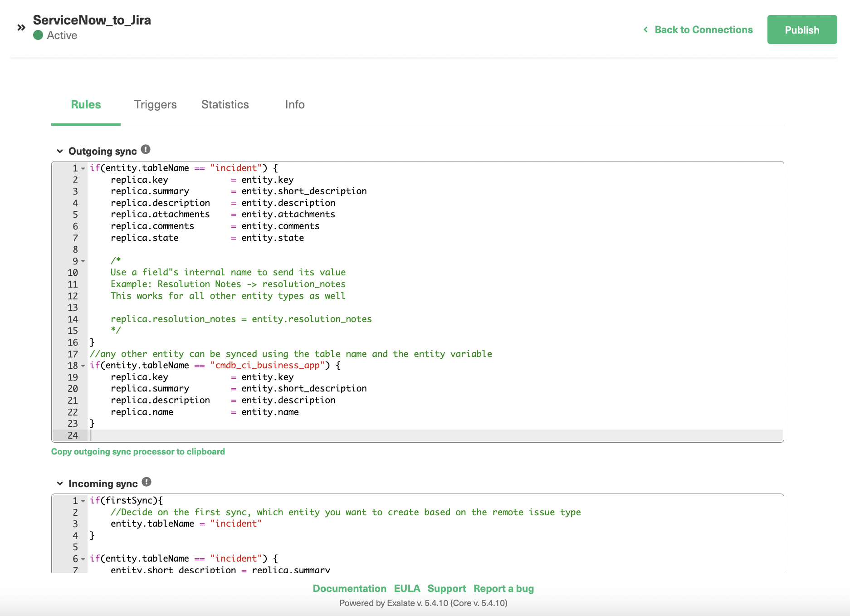850x616 pixels.
Task: Go Back to Connections
Action: tap(703, 29)
